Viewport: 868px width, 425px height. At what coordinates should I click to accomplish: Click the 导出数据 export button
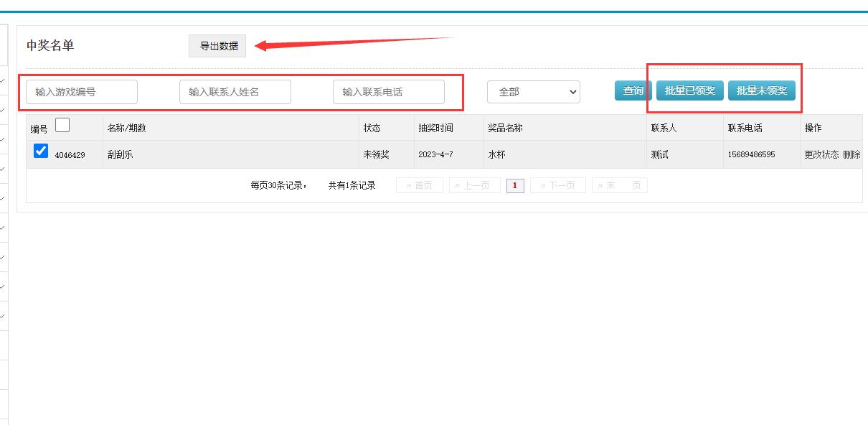click(218, 46)
